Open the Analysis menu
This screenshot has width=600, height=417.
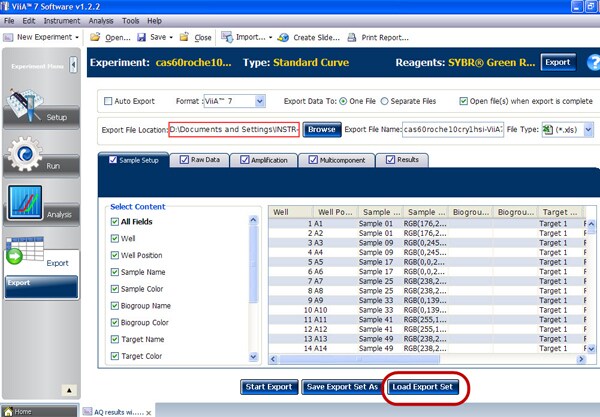(x=101, y=21)
